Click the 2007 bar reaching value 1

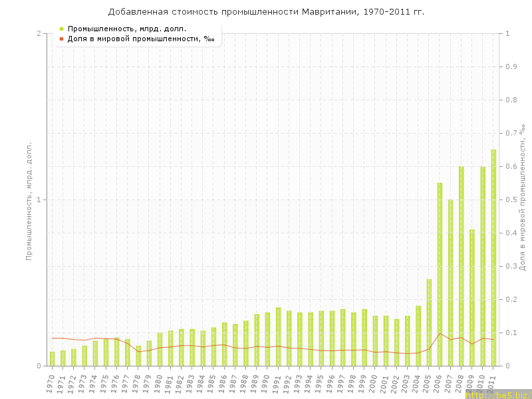click(x=450, y=283)
